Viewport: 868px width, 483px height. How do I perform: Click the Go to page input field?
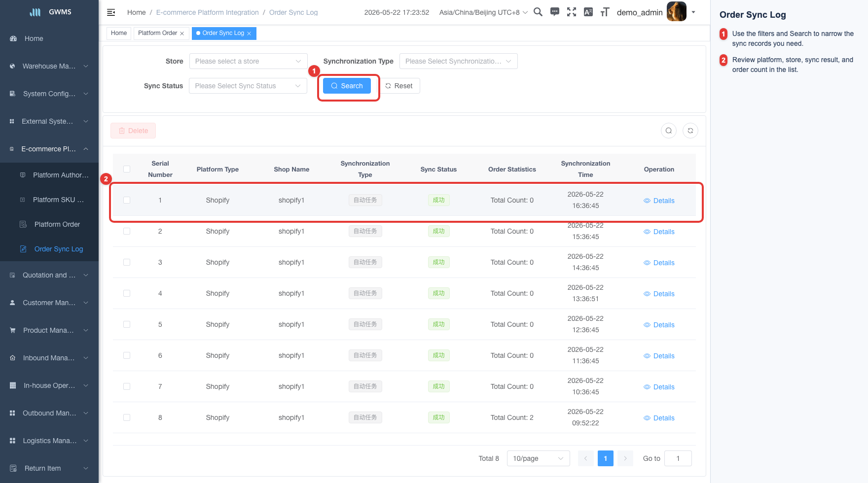coord(678,458)
